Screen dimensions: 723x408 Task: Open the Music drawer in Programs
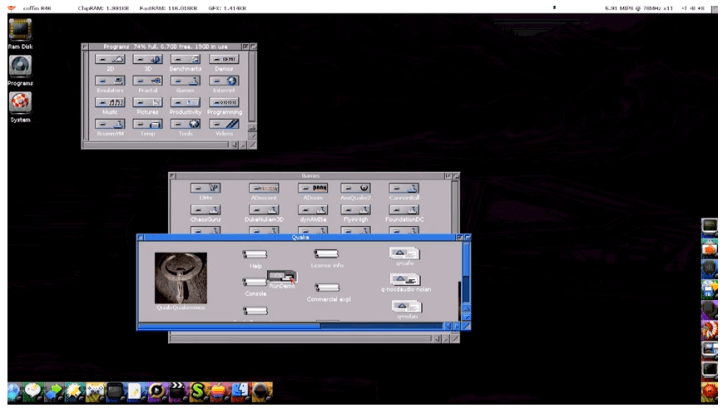109,102
